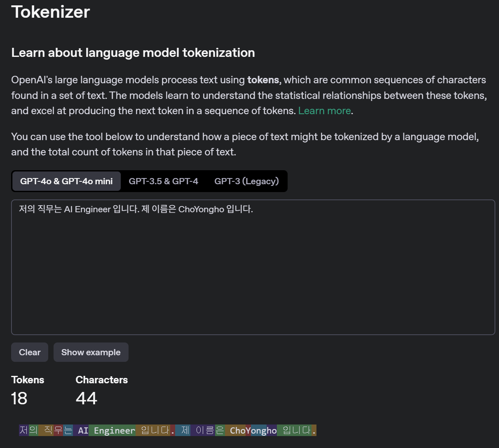Click the Characters count value 44
Viewport: 499px width, 448px height.
click(x=87, y=398)
